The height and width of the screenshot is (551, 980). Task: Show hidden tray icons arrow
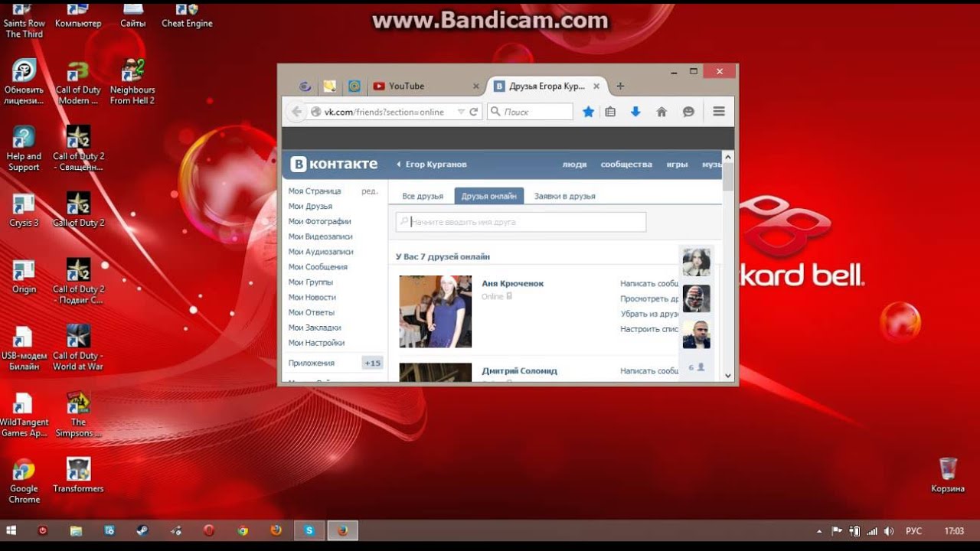tap(819, 530)
